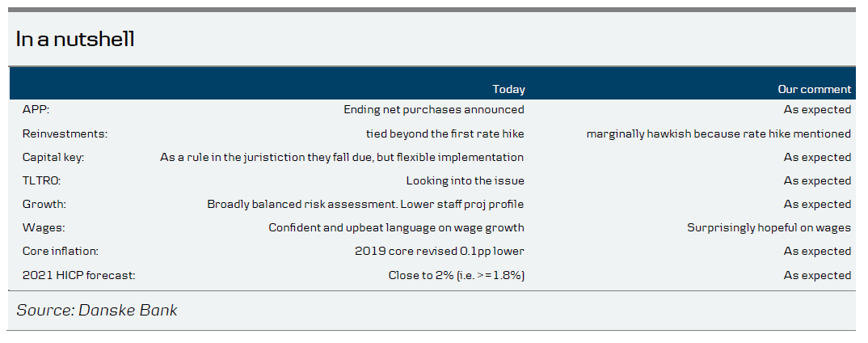Click the 'Reinvestments:' row label
Screen dimensions: 868x343
tap(65, 133)
